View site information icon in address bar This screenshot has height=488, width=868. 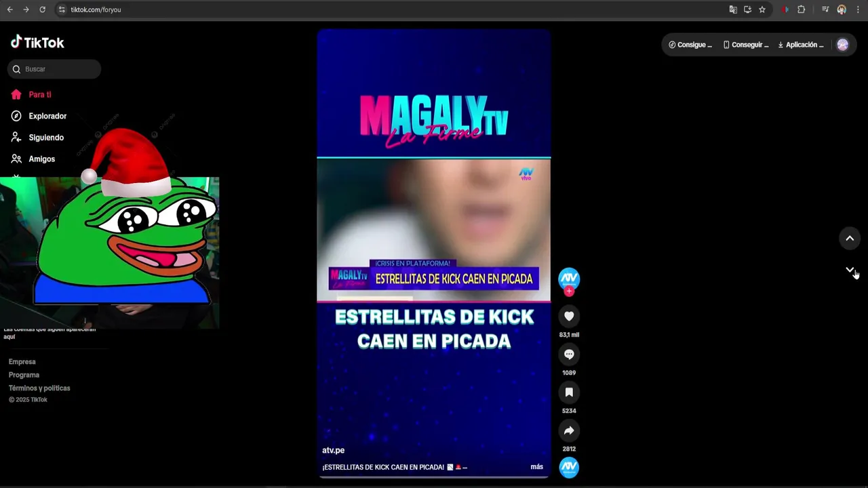pos(62,9)
